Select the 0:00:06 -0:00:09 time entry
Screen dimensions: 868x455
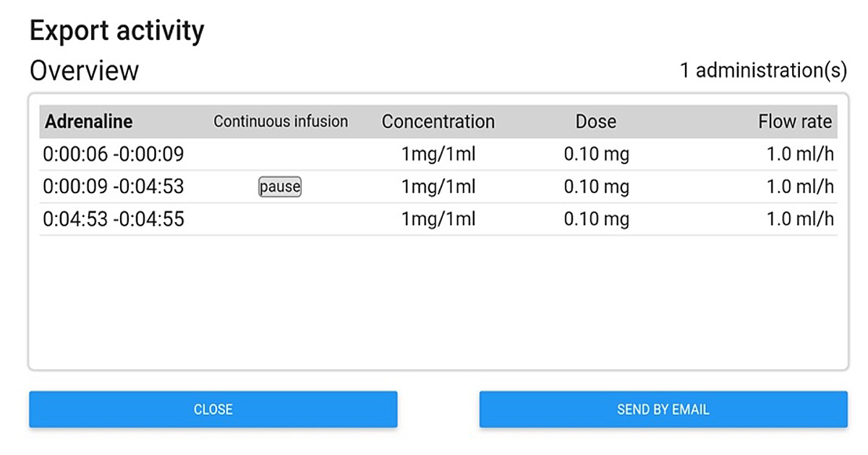(114, 154)
